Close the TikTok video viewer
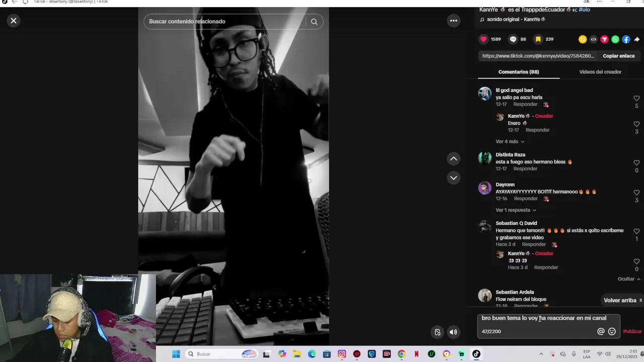The height and width of the screenshot is (362, 644). click(14, 21)
